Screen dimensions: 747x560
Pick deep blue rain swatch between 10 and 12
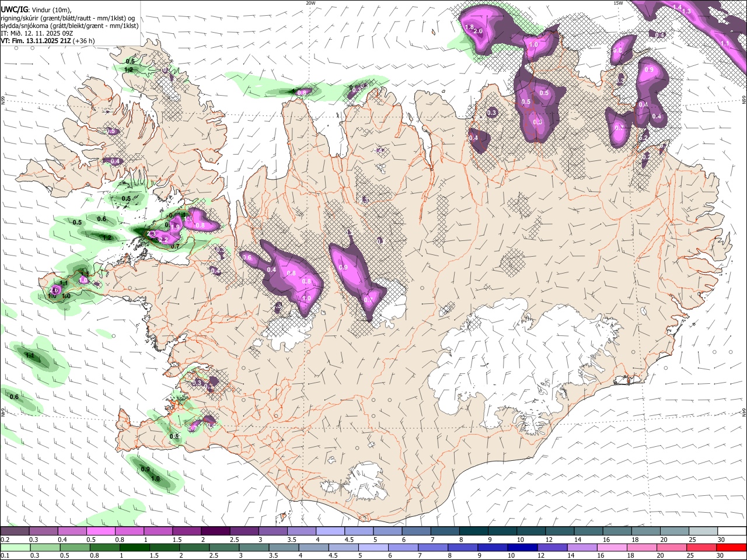click(523, 547)
